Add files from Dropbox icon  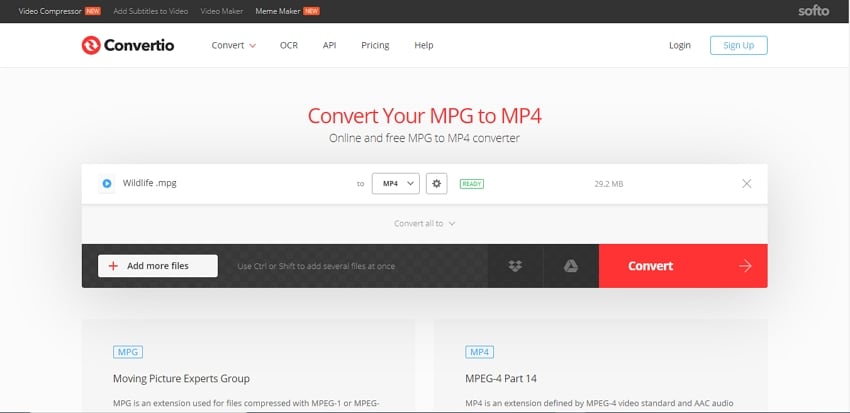pyautogui.click(x=515, y=266)
